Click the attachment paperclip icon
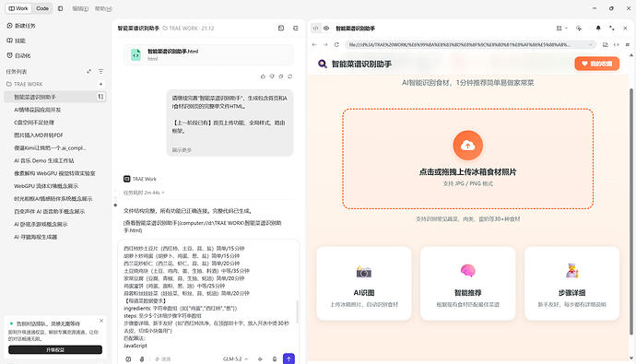The height and width of the screenshot is (364, 636). (142, 359)
